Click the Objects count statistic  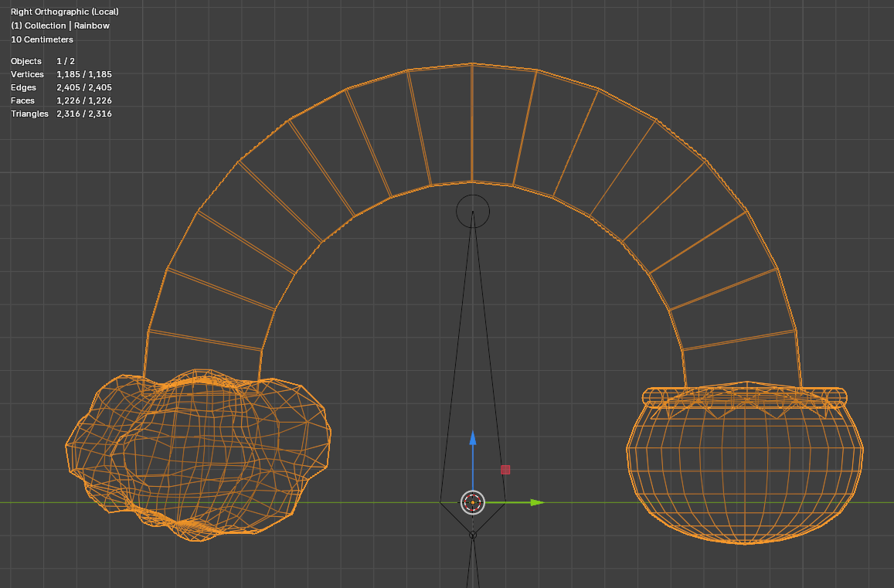pyautogui.click(x=42, y=61)
